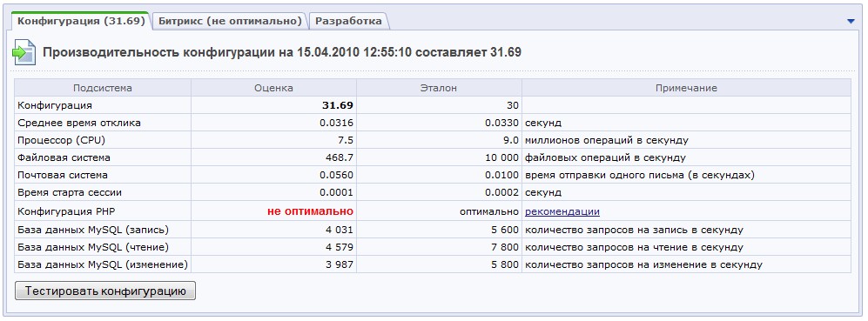Switch to the Конфигурация (31.69) tab

pyautogui.click(x=81, y=21)
